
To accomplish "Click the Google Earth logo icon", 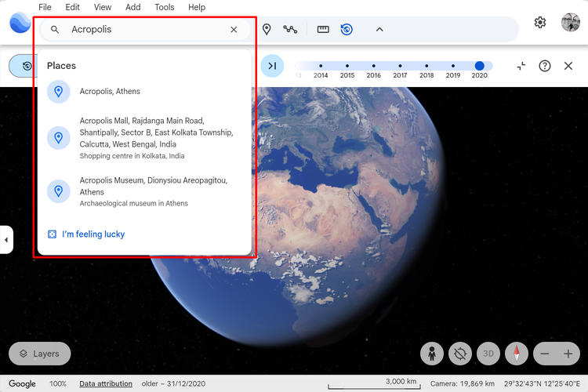I will point(20,23).
